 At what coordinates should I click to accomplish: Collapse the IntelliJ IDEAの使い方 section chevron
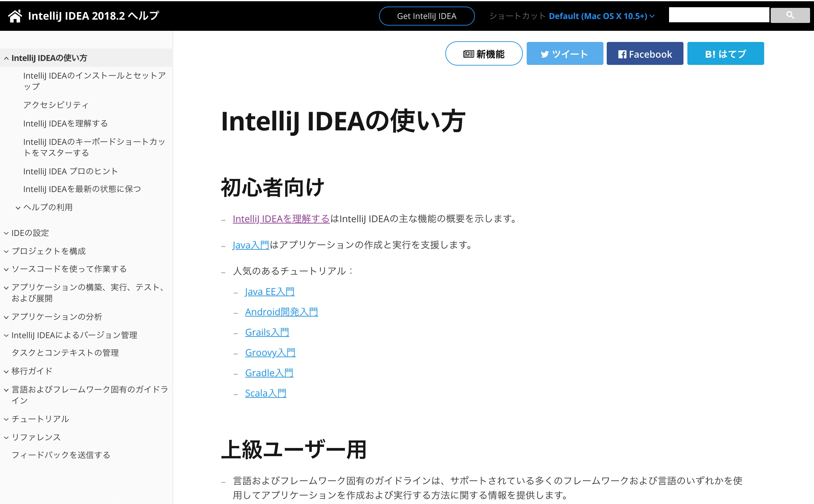6,58
